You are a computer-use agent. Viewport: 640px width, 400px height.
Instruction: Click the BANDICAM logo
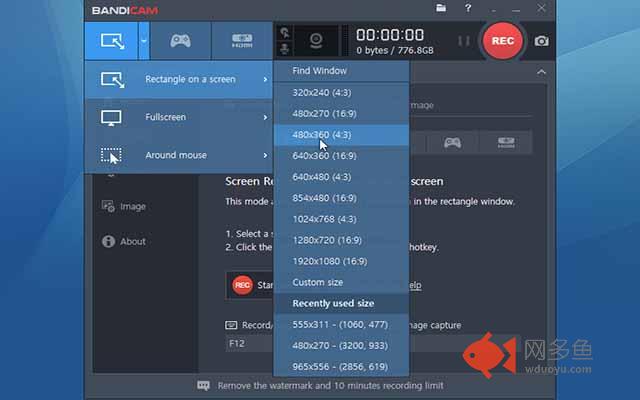point(125,11)
